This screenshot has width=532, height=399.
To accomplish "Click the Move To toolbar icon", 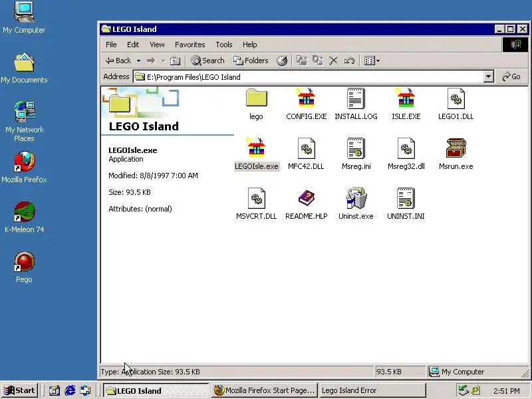I will pos(302,61).
